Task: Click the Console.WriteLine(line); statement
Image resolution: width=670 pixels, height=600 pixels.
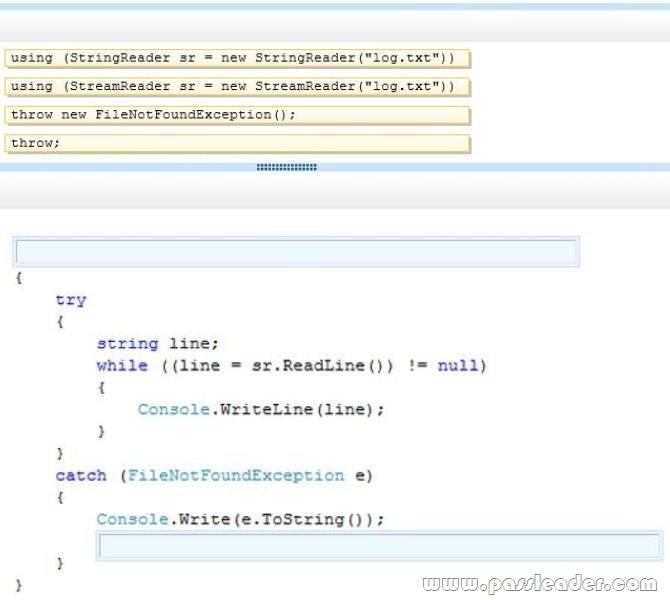Action: pyautogui.click(x=261, y=409)
